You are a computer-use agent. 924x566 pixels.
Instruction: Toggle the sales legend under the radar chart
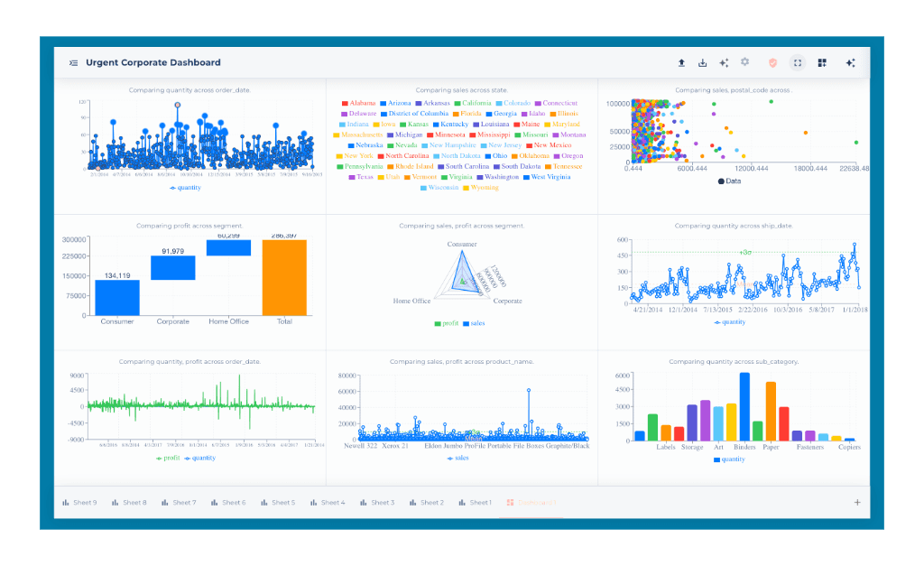tap(474, 323)
